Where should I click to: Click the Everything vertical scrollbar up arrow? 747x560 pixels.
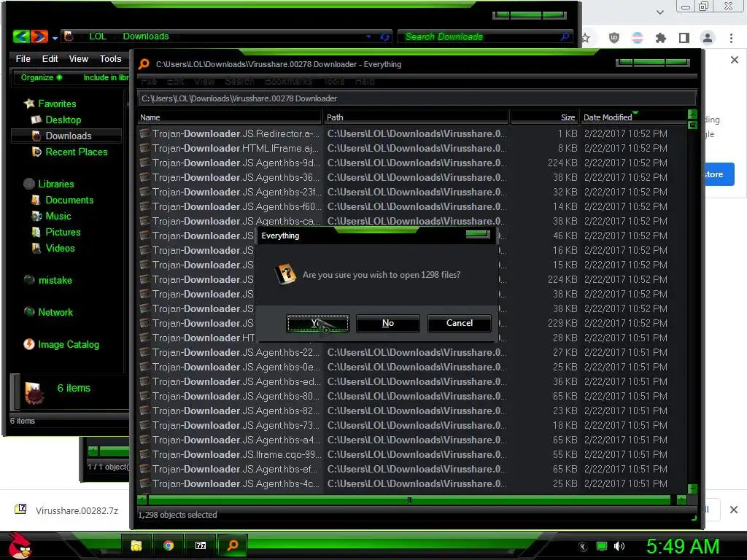(693, 114)
